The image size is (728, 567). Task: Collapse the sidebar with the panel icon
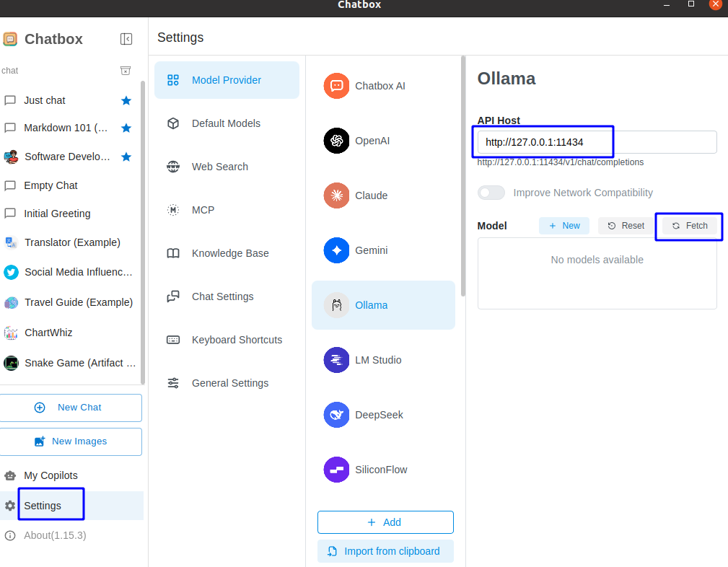point(126,39)
